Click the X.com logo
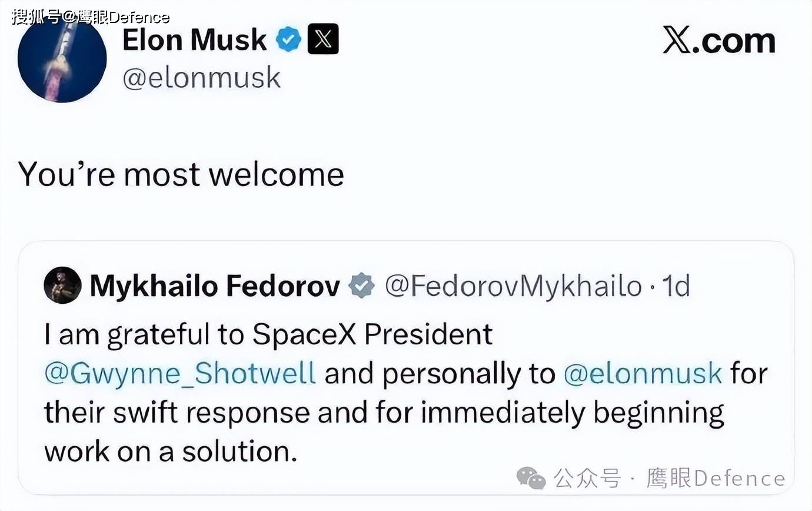 click(x=718, y=41)
